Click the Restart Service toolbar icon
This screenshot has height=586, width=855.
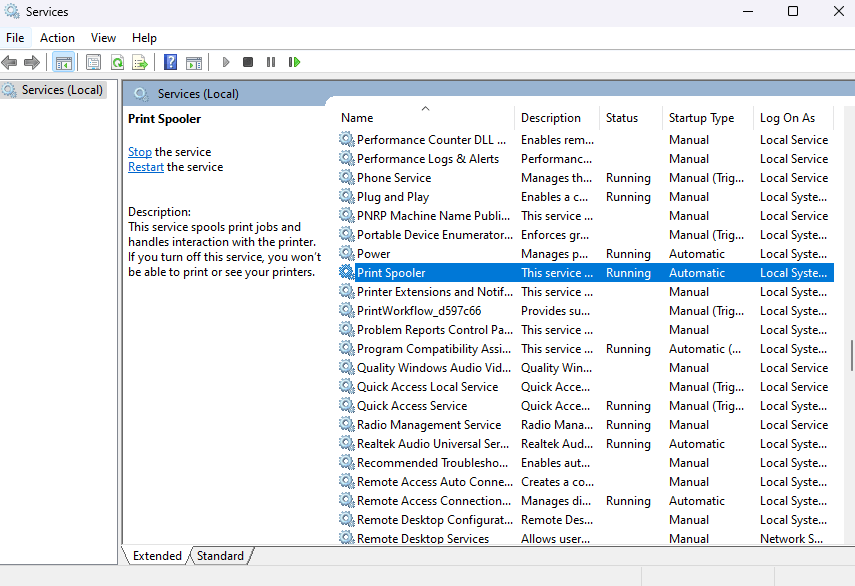pos(294,62)
